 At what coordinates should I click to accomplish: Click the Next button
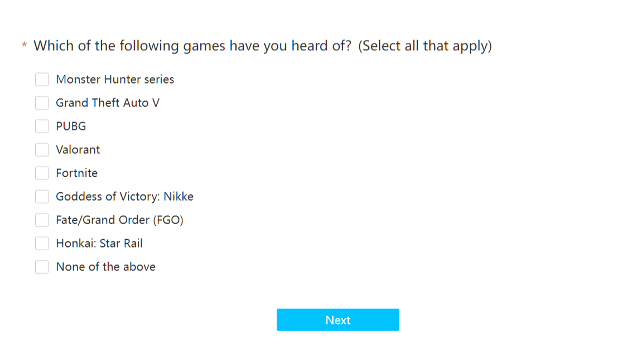[x=338, y=320]
